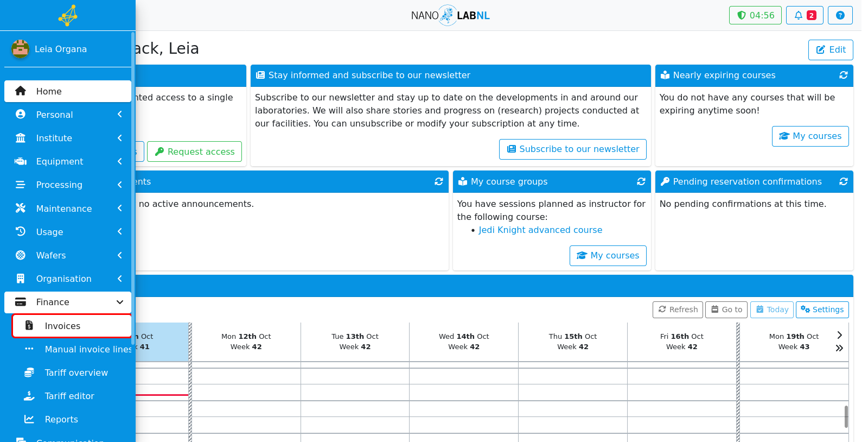Click the network logo in the sidebar header
The width and height of the screenshot is (868, 442).
pos(68,15)
